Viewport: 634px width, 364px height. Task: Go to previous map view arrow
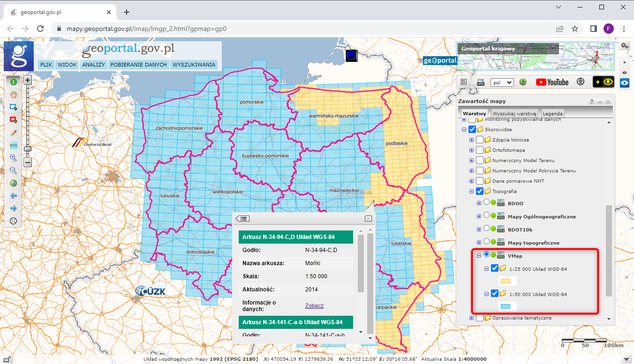(13, 196)
